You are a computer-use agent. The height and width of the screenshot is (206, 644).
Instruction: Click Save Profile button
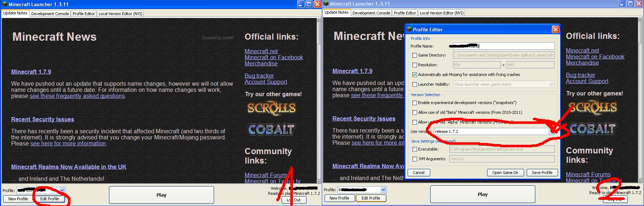point(542,173)
